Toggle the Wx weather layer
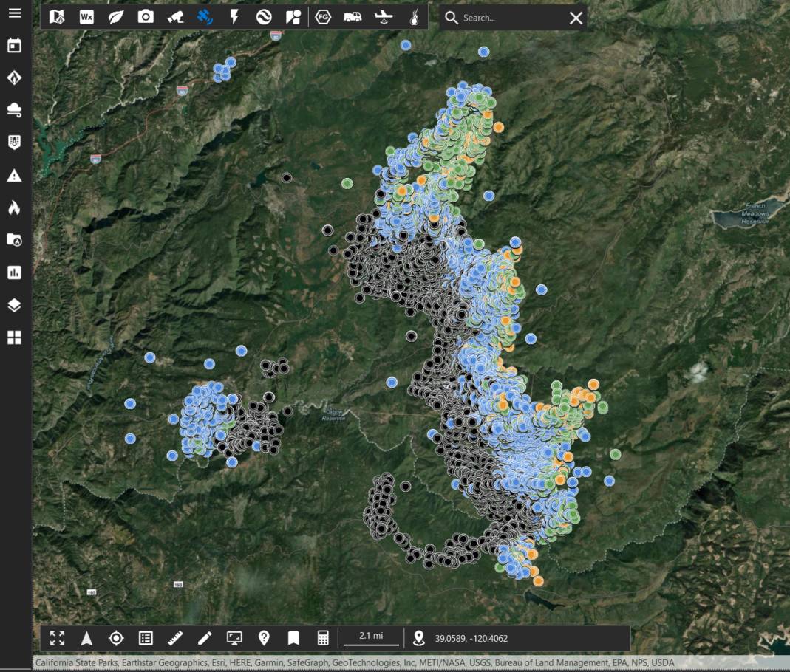 (x=86, y=17)
